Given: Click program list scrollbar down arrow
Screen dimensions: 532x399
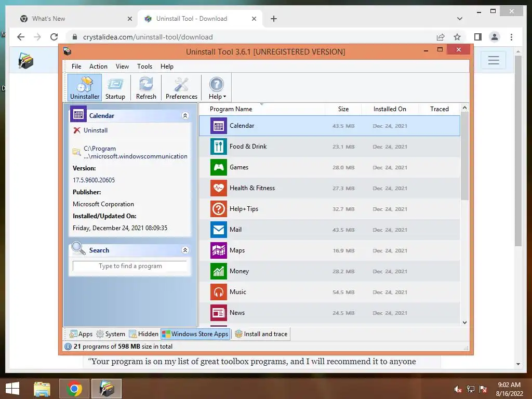Looking at the screenshot, I should tap(464, 323).
